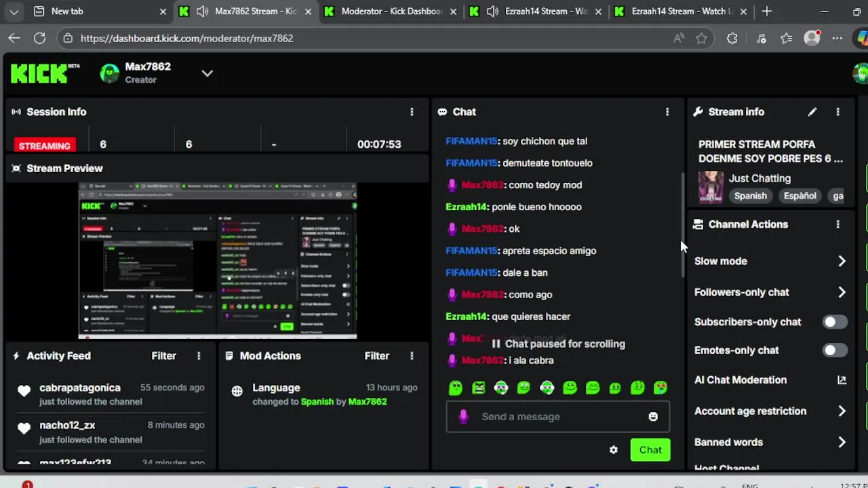868x488 pixels.
Task: Focus the Send a message field
Action: 558,417
